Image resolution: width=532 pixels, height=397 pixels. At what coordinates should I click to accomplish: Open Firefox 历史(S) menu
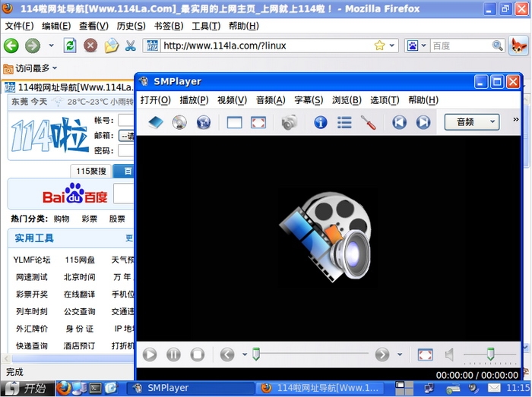131,26
